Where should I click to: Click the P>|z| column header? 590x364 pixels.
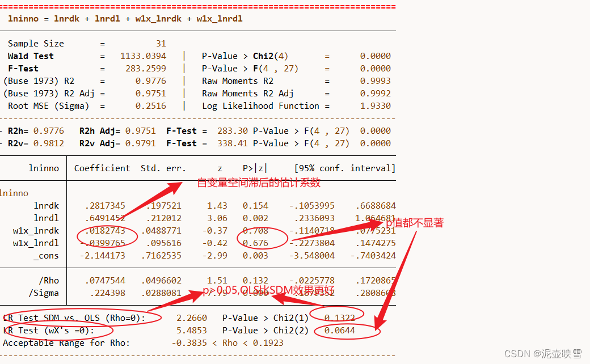tap(255, 168)
